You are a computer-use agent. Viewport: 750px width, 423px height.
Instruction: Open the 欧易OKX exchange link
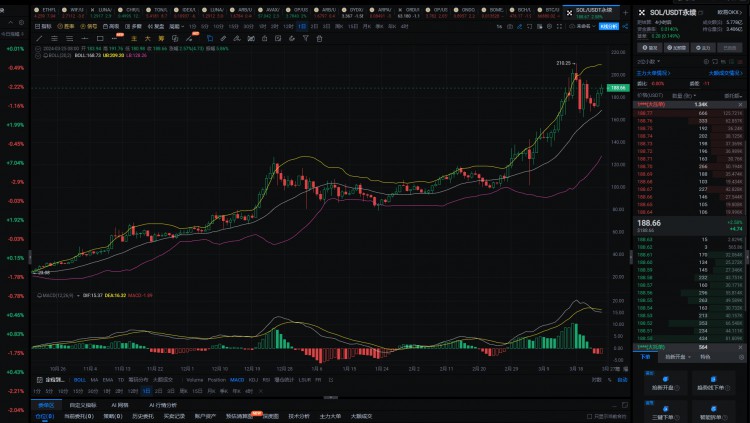click(x=729, y=12)
